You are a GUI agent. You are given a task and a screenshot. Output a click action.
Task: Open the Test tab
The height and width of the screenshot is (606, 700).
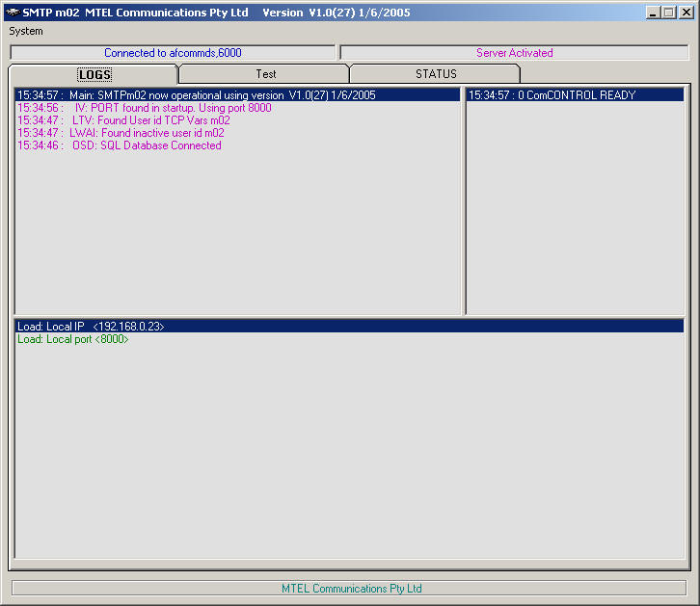(265, 74)
